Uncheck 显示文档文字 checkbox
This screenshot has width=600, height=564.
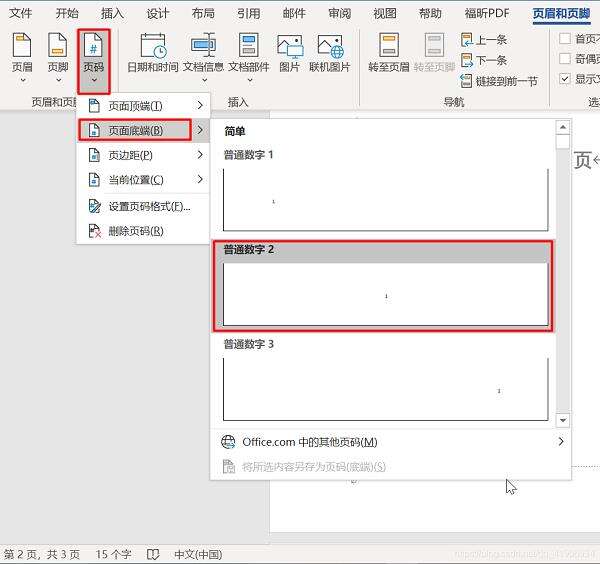pos(566,79)
